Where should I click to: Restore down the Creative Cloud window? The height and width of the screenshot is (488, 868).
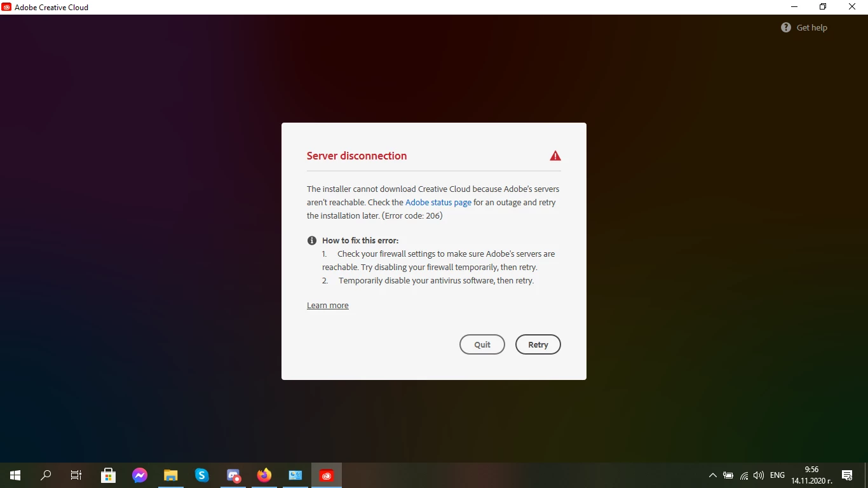[x=823, y=7]
